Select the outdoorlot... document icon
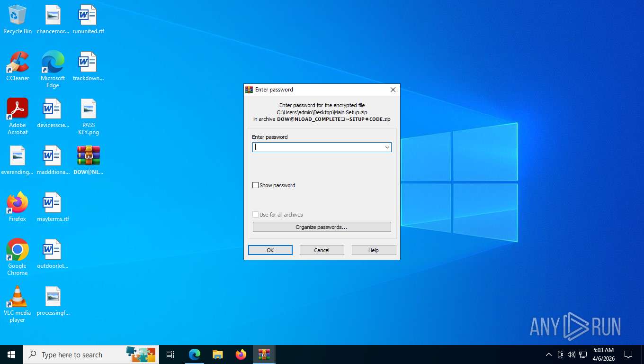The height and width of the screenshot is (364, 644). point(53,254)
